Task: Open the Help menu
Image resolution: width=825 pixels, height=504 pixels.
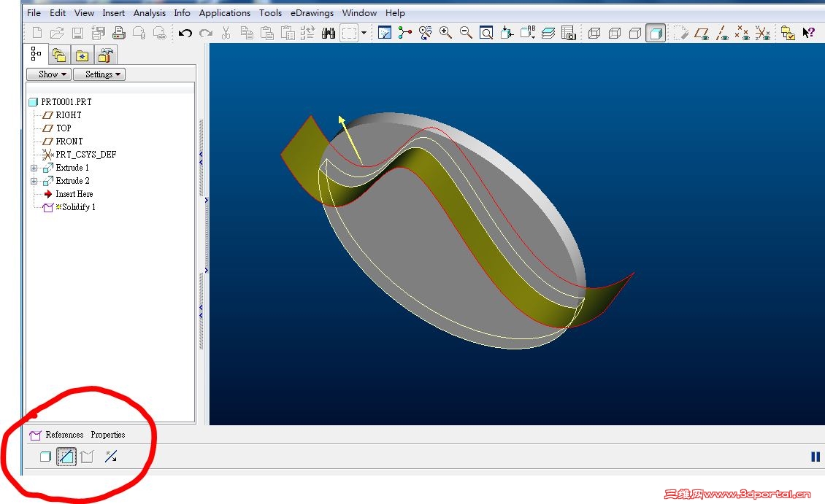Action: [395, 12]
